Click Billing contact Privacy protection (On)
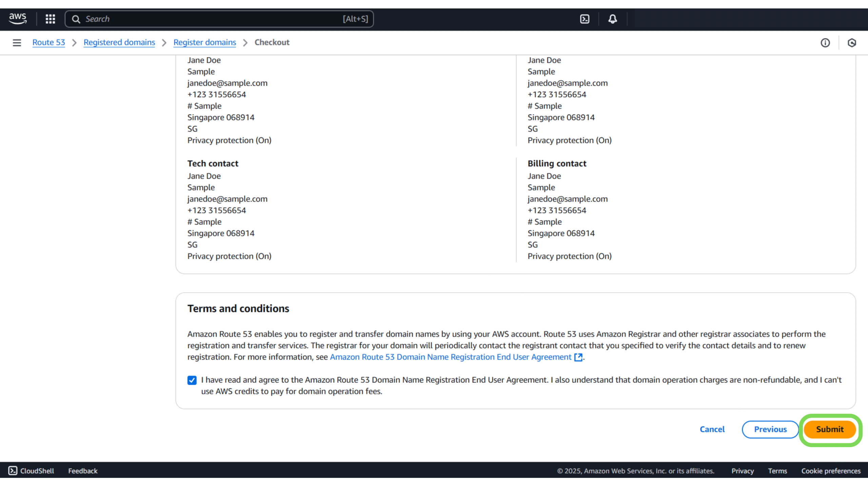 click(570, 256)
